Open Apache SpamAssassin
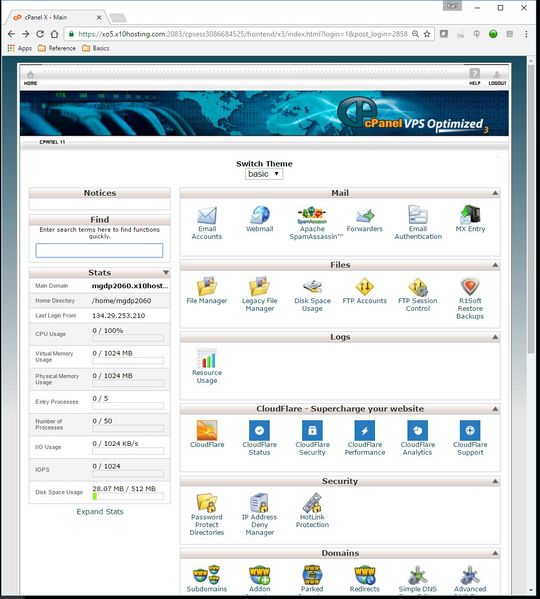Image resolution: width=540 pixels, height=599 pixels. (x=312, y=223)
